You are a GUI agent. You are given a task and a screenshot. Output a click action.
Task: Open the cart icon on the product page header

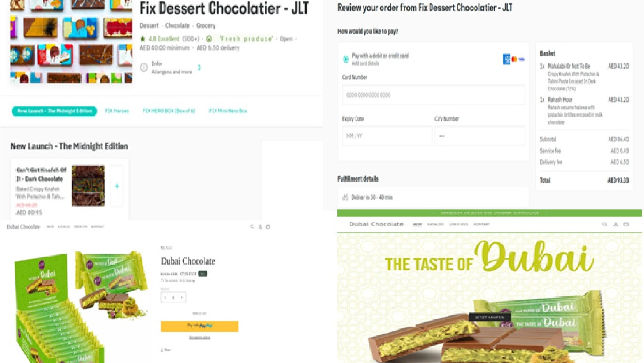pyautogui.click(x=268, y=227)
